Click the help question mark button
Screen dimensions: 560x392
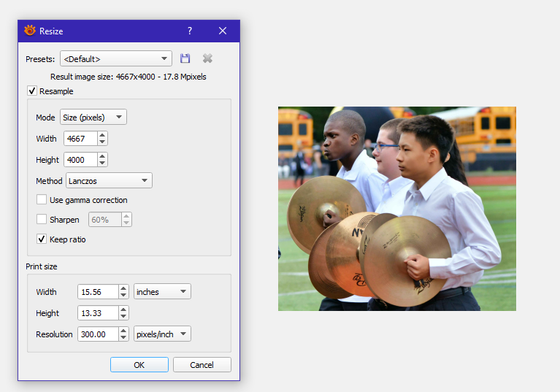click(x=190, y=31)
